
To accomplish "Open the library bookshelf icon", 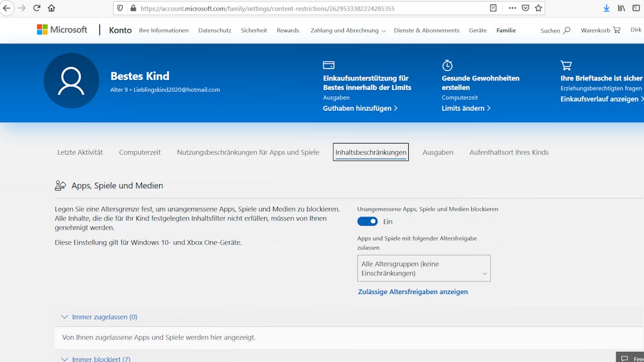I will (x=621, y=8).
